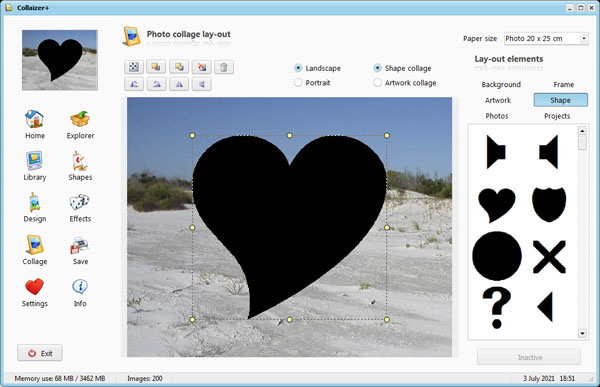Image resolution: width=600 pixels, height=387 pixels.
Task: Choose the circle shape from list
Action: (497, 256)
